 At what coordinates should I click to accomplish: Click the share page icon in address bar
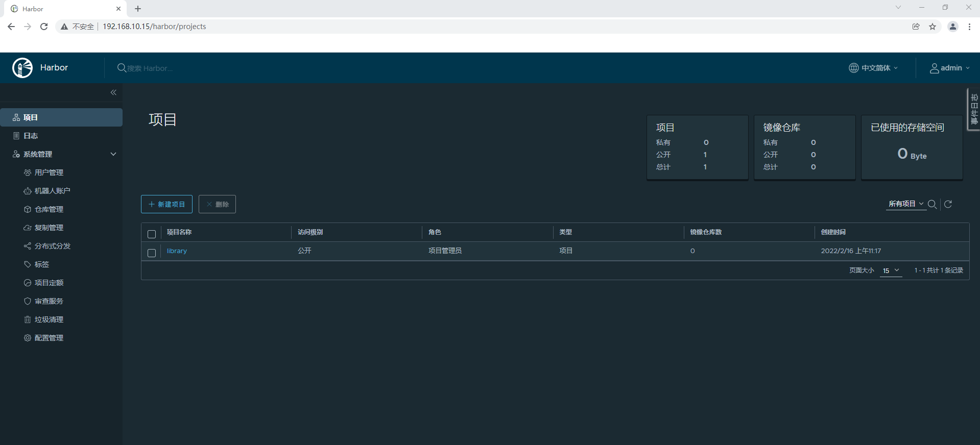916,27
